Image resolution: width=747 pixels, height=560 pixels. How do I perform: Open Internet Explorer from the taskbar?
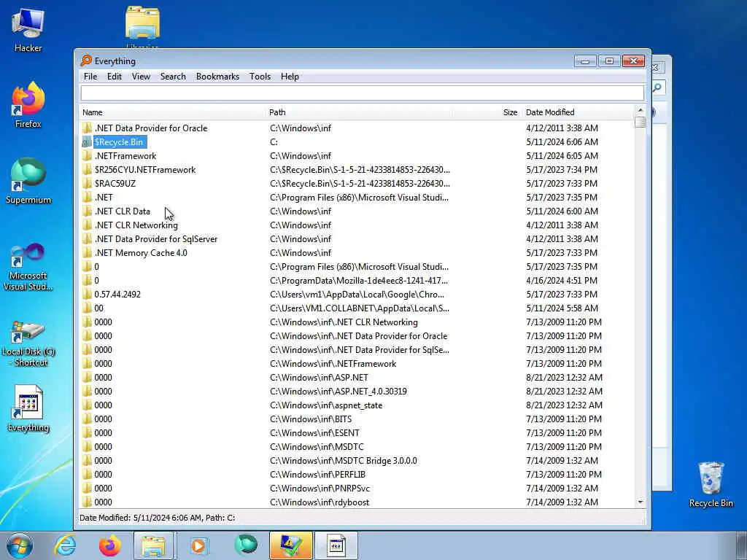(x=65, y=545)
